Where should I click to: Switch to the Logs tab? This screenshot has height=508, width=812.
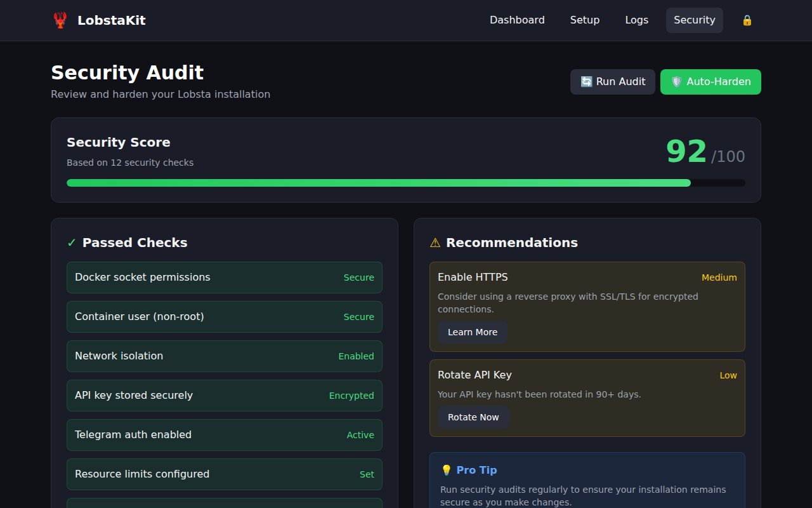click(x=636, y=20)
